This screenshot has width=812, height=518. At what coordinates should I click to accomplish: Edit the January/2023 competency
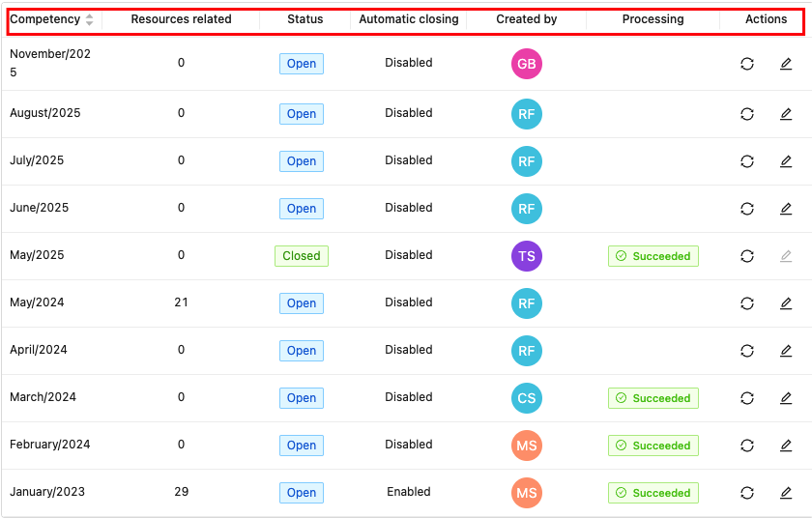click(x=786, y=493)
